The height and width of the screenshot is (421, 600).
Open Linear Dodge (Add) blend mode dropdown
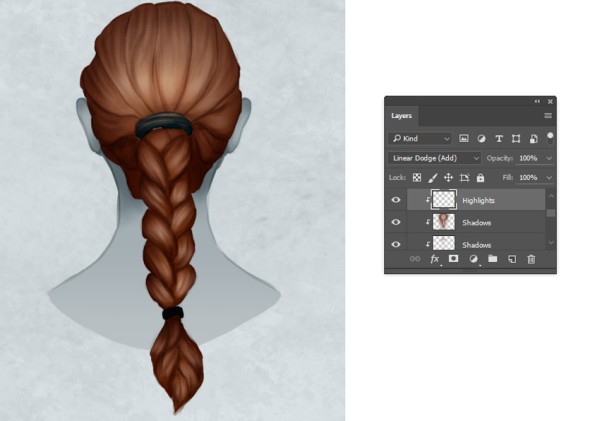coord(434,158)
